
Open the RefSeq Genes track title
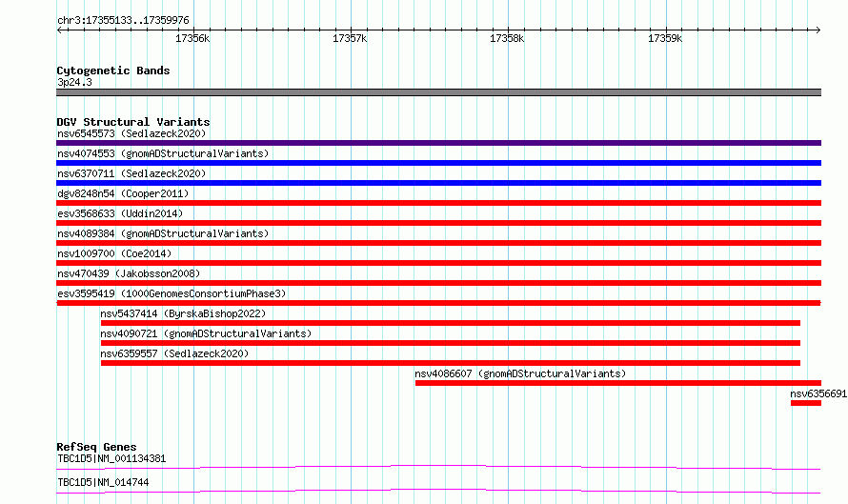coord(96,447)
